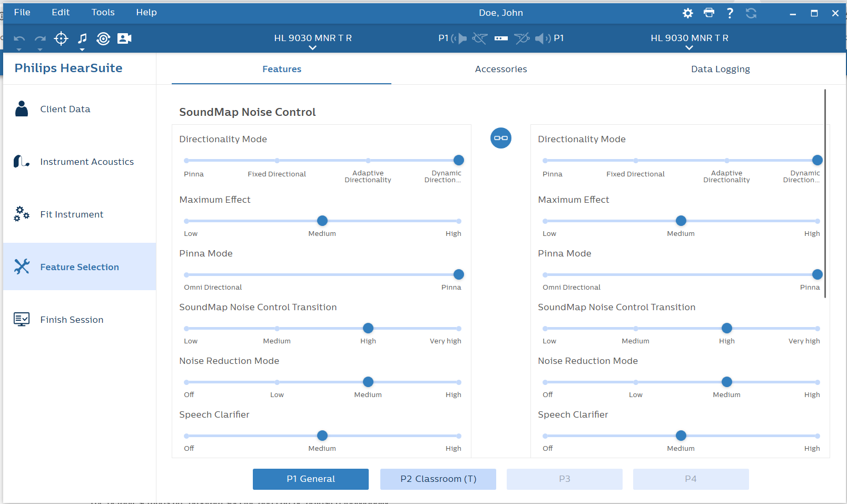Set left Maximum Effect slider to High
Screen dimensions: 847x504
click(x=459, y=221)
